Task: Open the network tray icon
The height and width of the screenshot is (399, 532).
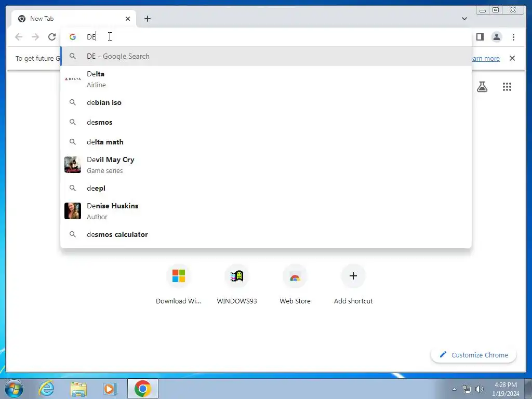Action: (x=467, y=389)
